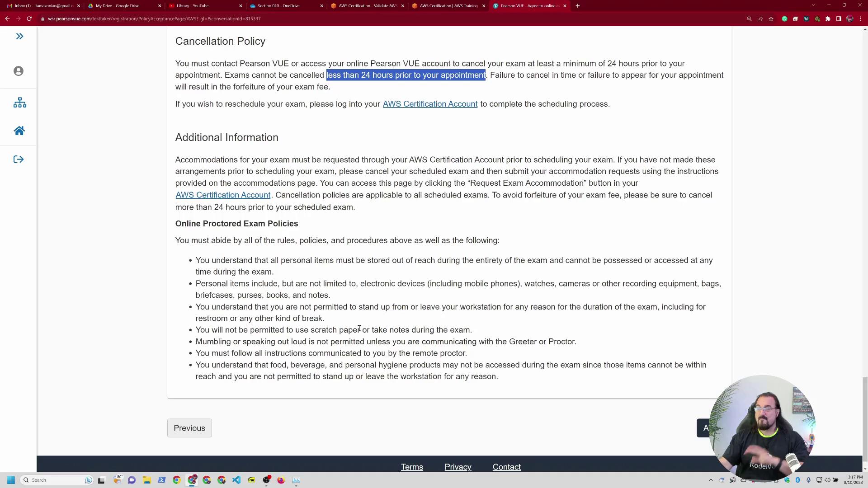Open the user profile sidebar icon
The height and width of the screenshot is (488, 868).
(19, 71)
